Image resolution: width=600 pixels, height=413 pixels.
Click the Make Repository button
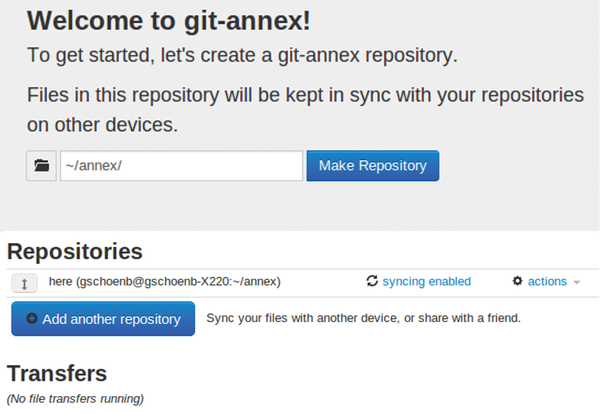pos(373,166)
